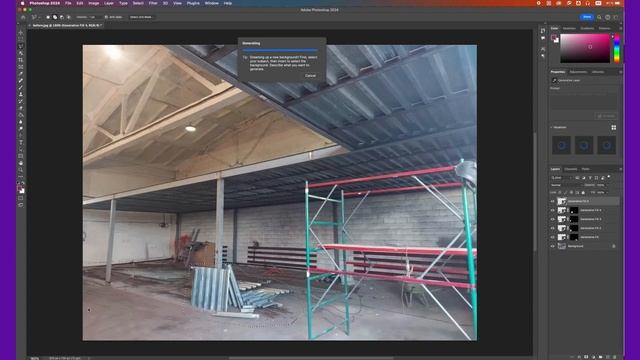The image size is (640, 360).
Task: Open the Layers panel options menu
Action: tap(620, 169)
